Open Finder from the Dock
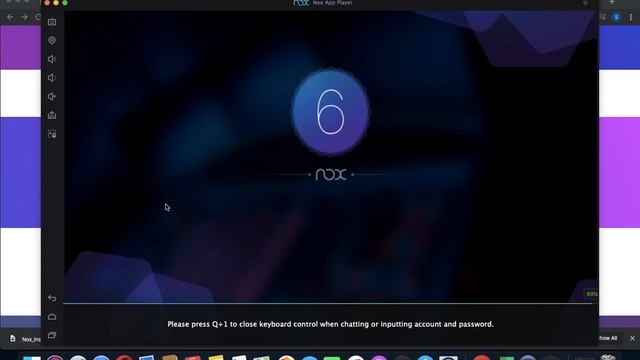640x360 pixels. [x=31, y=358]
